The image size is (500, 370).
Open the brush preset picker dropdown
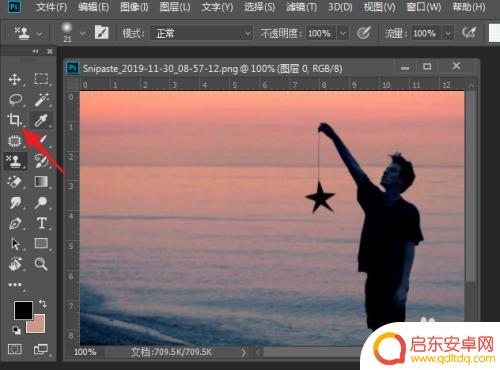(x=82, y=33)
